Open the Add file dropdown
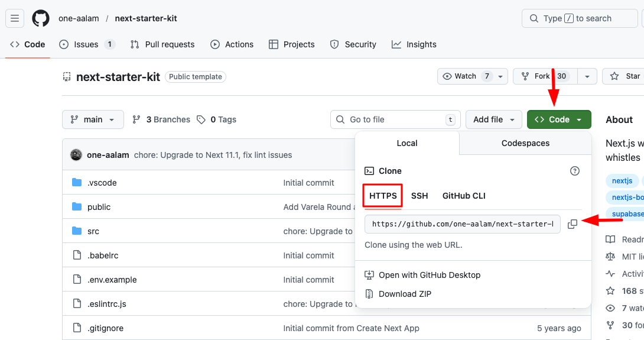 click(x=494, y=119)
